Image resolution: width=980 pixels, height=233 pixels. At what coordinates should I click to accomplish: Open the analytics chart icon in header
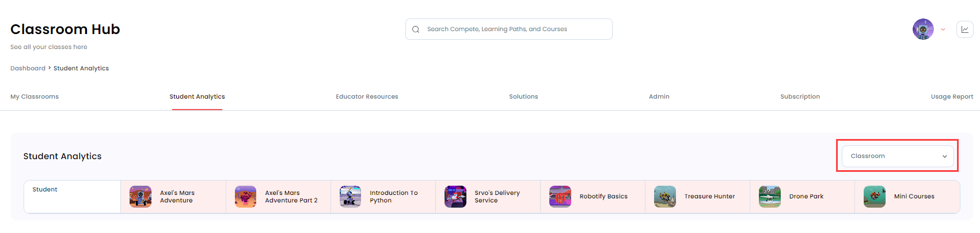(964, 29)
